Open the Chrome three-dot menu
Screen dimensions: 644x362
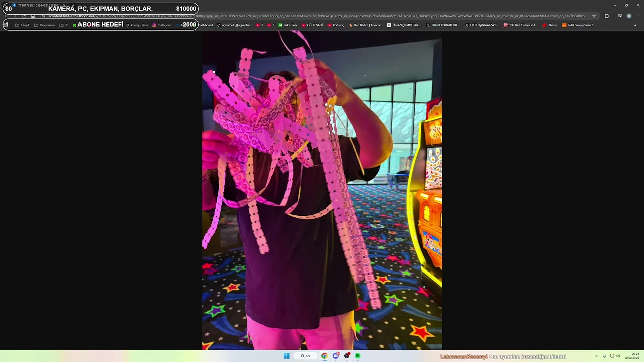click(x=638, y=16)
